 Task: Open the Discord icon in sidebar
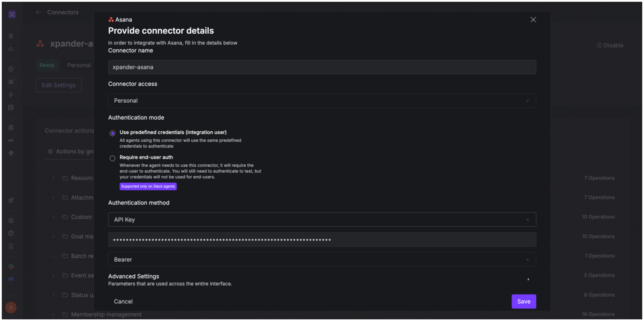click(11, 279)
